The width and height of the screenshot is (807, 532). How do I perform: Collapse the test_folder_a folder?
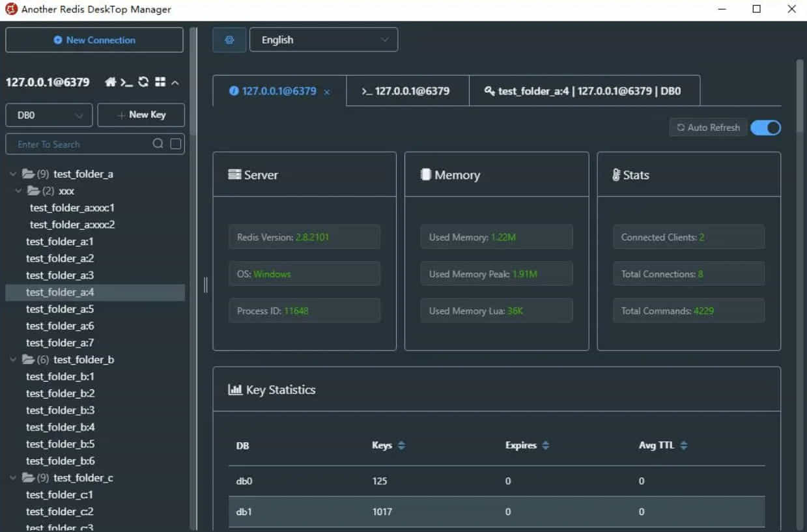click(14, 174)
